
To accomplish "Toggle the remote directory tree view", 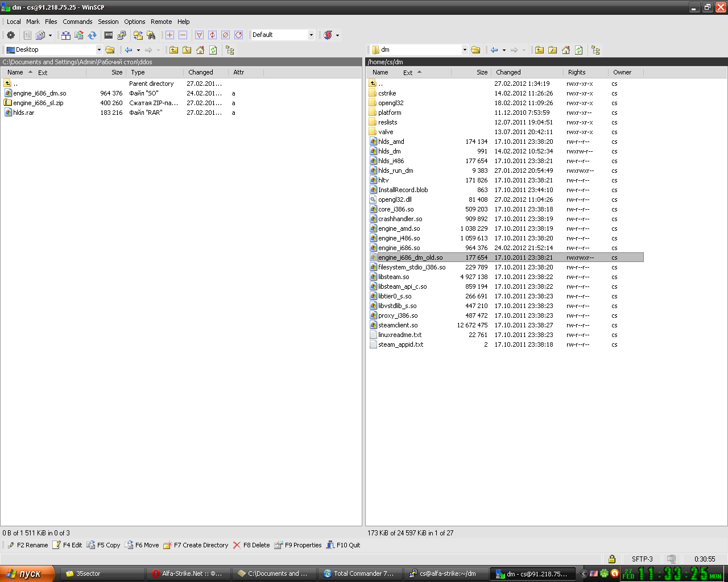I will [595, 50].
